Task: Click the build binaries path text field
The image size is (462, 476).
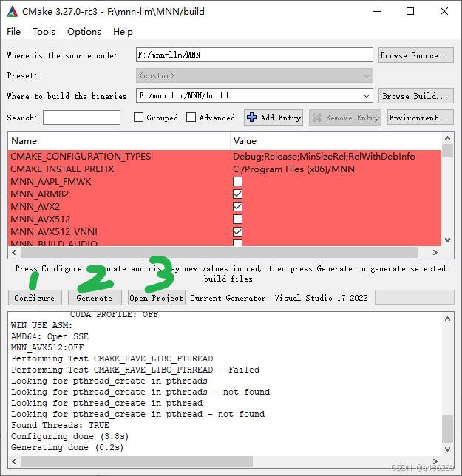Action: coord(249,95)
